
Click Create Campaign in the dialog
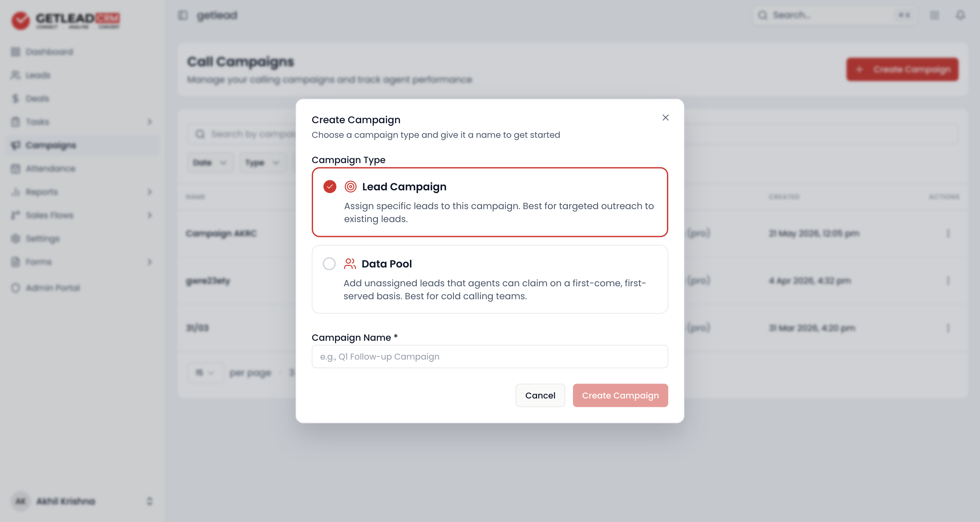pos(620,395)
